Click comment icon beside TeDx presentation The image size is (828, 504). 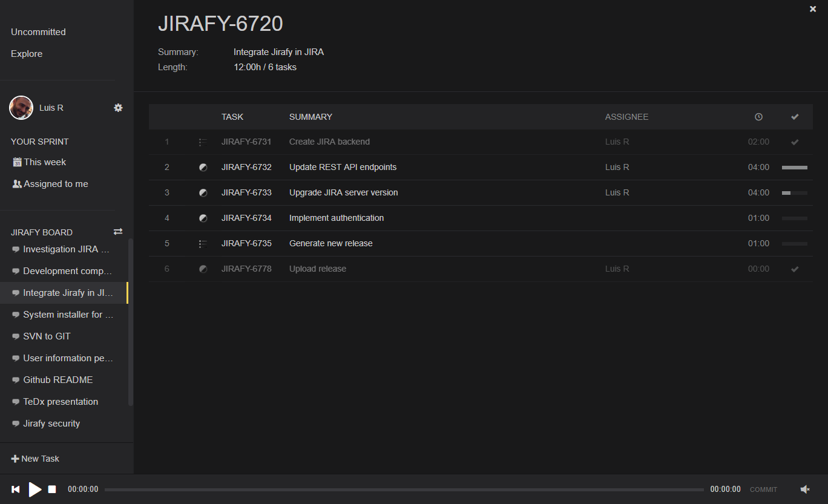[x=16, y=402]
